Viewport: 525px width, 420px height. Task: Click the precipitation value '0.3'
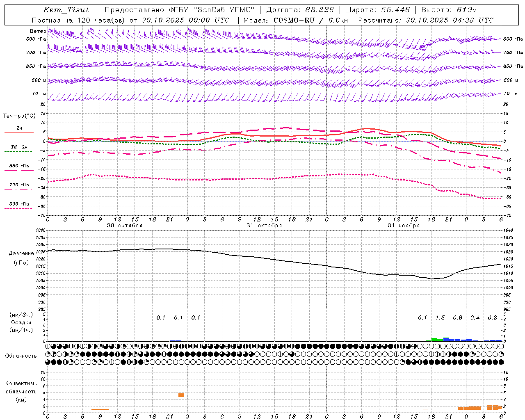492,318
